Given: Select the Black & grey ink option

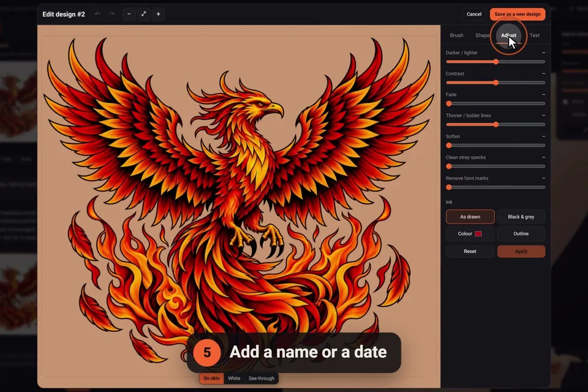Looking at the screenshot, I should tap(521, 217).
